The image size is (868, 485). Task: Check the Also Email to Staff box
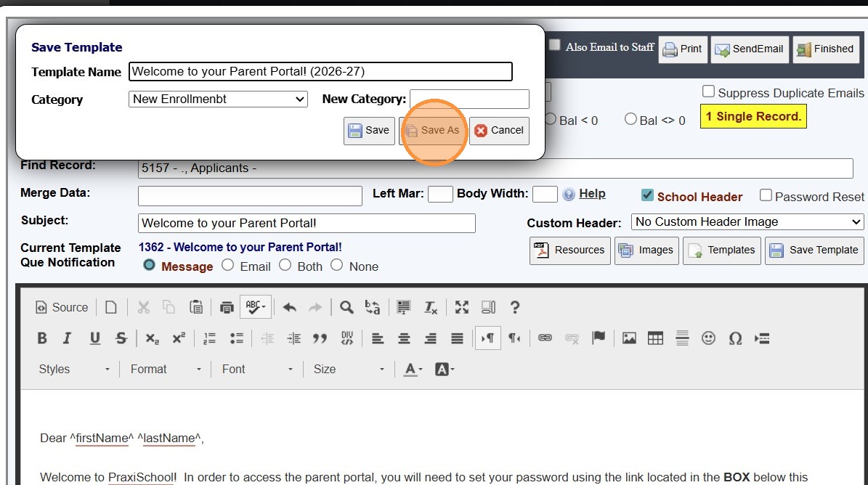click(555, 45)
